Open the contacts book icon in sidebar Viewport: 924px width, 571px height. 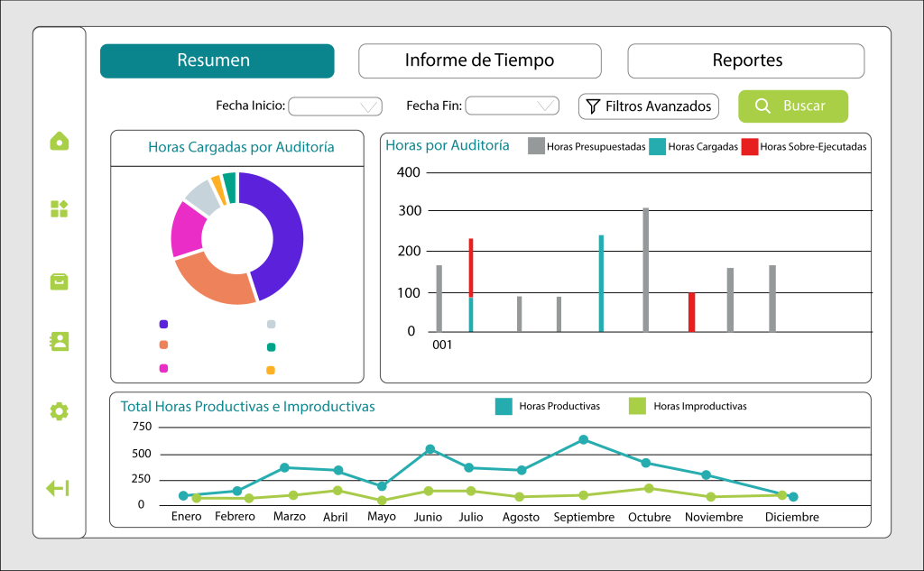click(59, 341)
